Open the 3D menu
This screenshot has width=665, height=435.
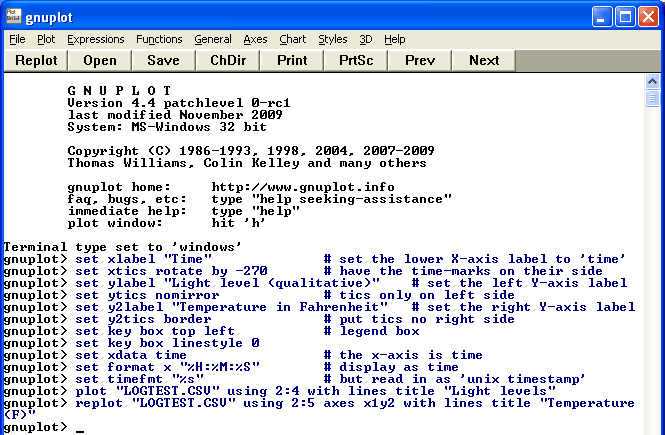click(366, 39)
